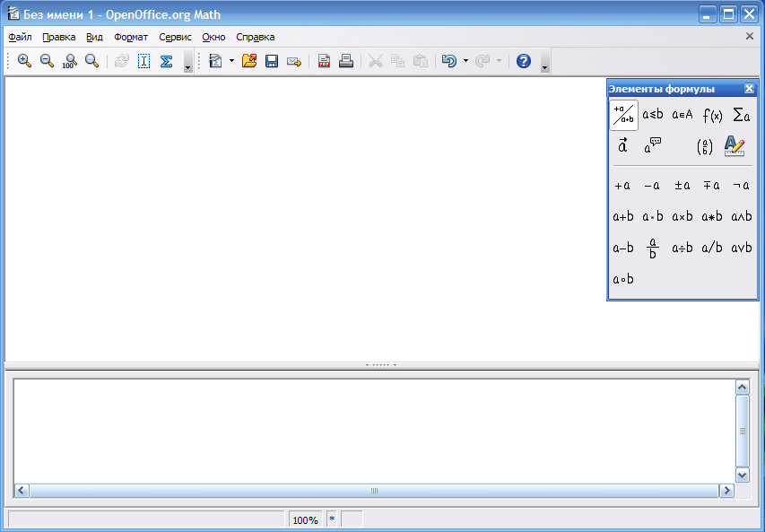Toggle the formula cursor icon

click(143, 61)
